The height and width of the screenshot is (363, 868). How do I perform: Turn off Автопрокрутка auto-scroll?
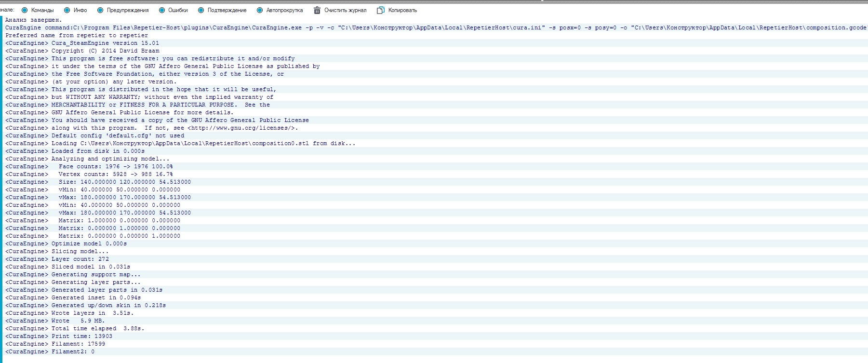[260, 10]
